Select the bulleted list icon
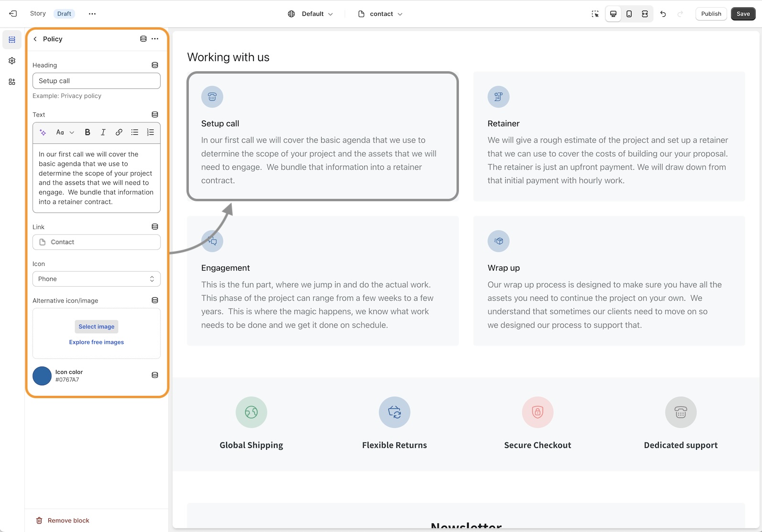The height and width of the screenshot is (532, 762). [x=135, y=132]
